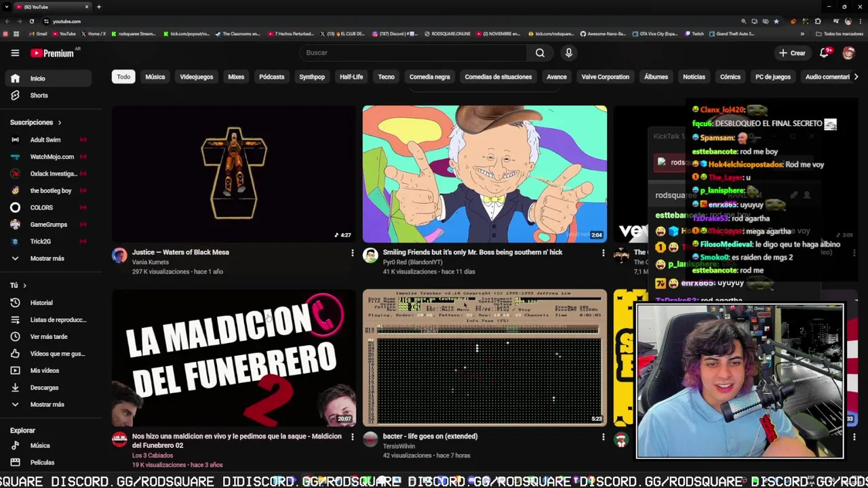The image size is (868, 488).
Task: Open the notifications bell
Action: point(825,53)
